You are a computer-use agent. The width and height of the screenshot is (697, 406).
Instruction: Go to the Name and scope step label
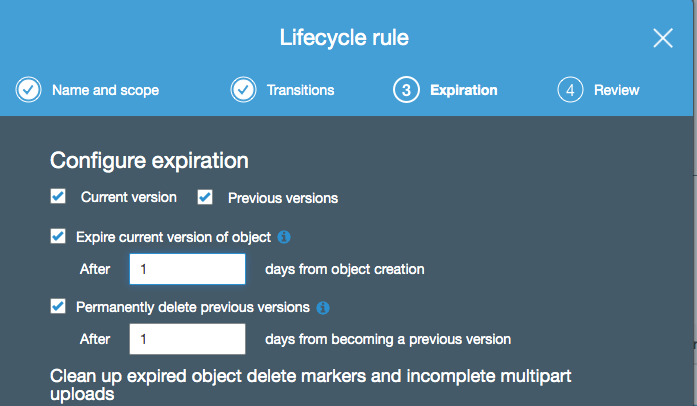coord(105,90)
